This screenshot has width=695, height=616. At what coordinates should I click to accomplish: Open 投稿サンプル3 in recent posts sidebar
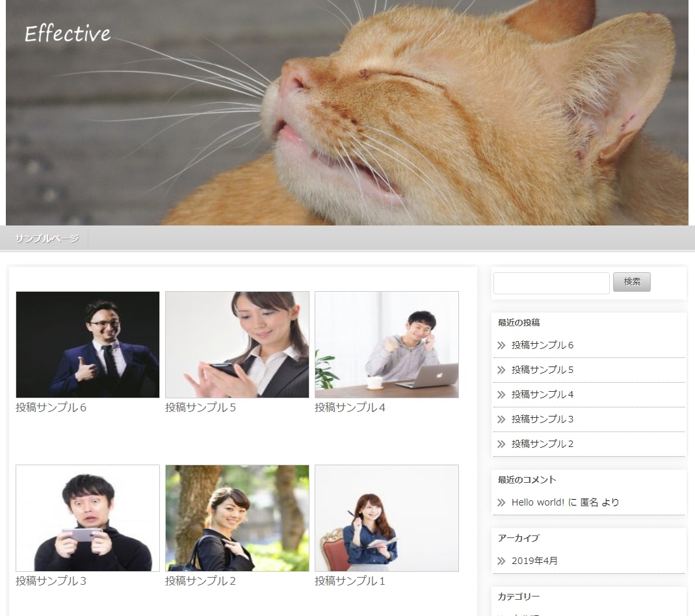click(x=542, y=419)
